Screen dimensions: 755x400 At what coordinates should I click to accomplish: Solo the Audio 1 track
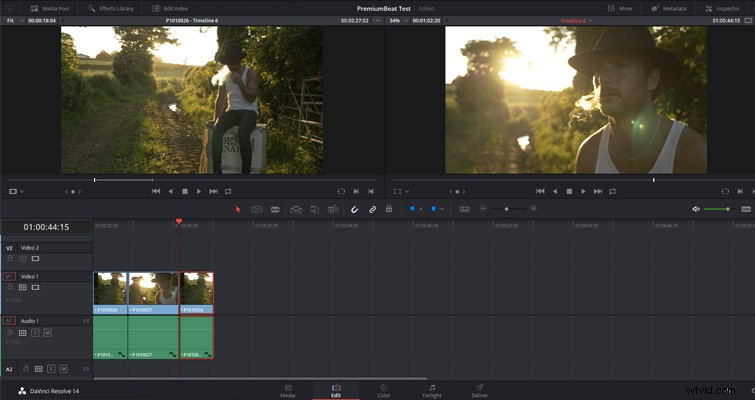click(35, 333)
